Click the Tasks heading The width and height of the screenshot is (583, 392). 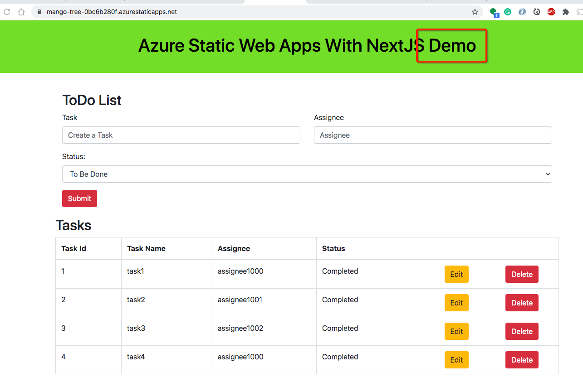click(73, 225)
